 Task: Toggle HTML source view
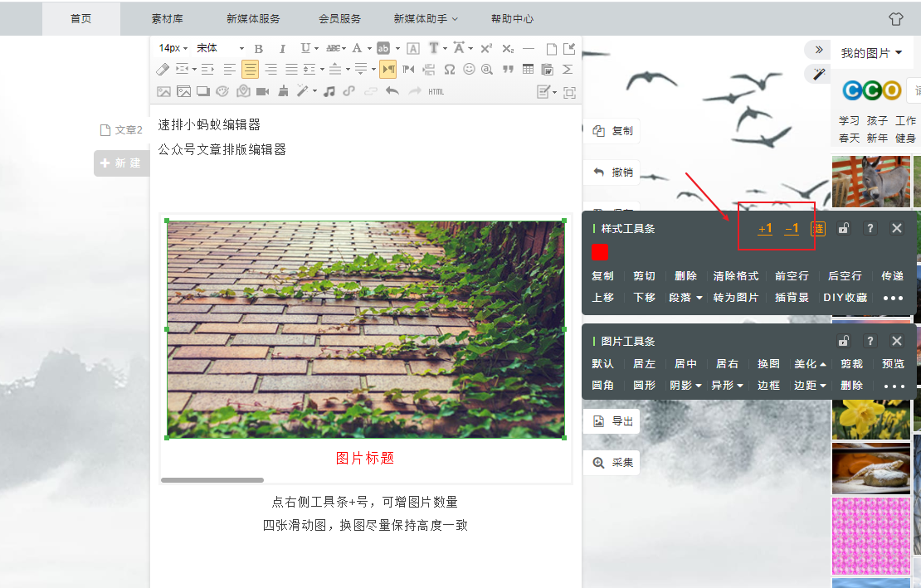pyautogui.click(x=436, y=91)
